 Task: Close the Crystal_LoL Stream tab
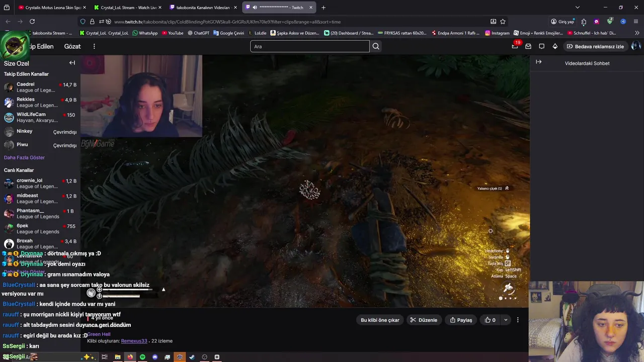click(x=160, y=8)
